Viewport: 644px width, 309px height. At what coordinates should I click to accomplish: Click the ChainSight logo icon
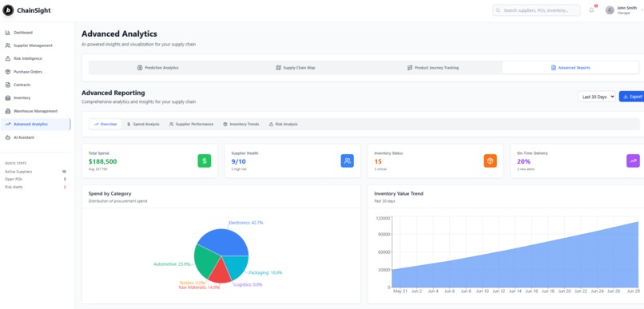click(8, 10)
